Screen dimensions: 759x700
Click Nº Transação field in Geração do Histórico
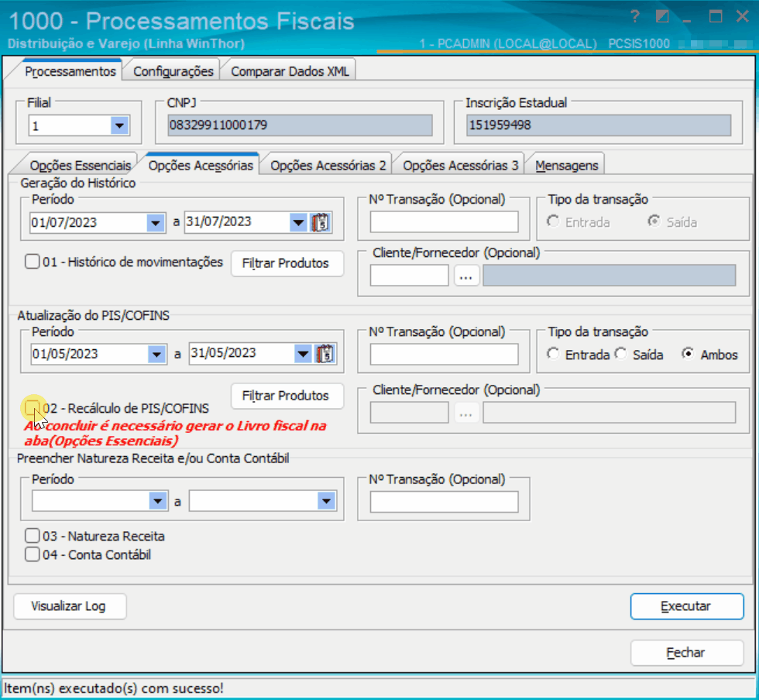coord(444,222)
